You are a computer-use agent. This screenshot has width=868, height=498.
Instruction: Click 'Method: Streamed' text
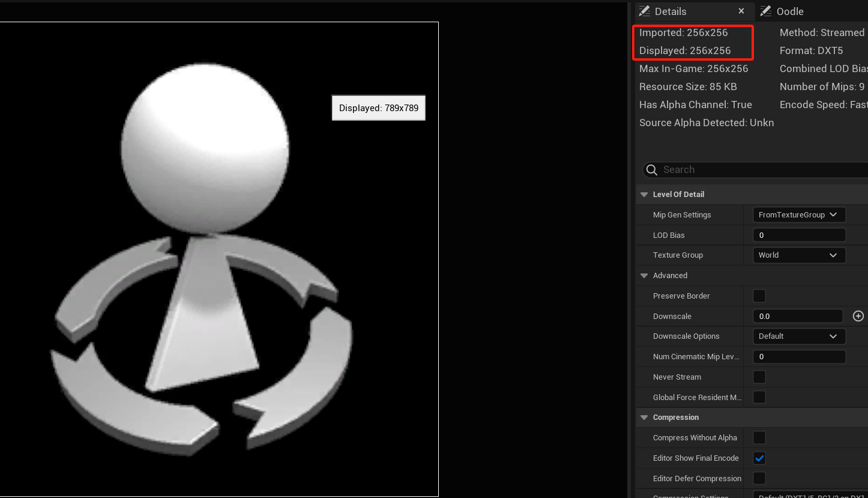[822, 32]
